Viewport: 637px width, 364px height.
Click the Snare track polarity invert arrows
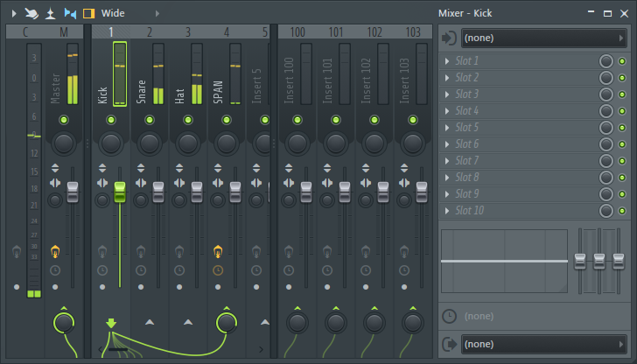click(x=141, y=168)
